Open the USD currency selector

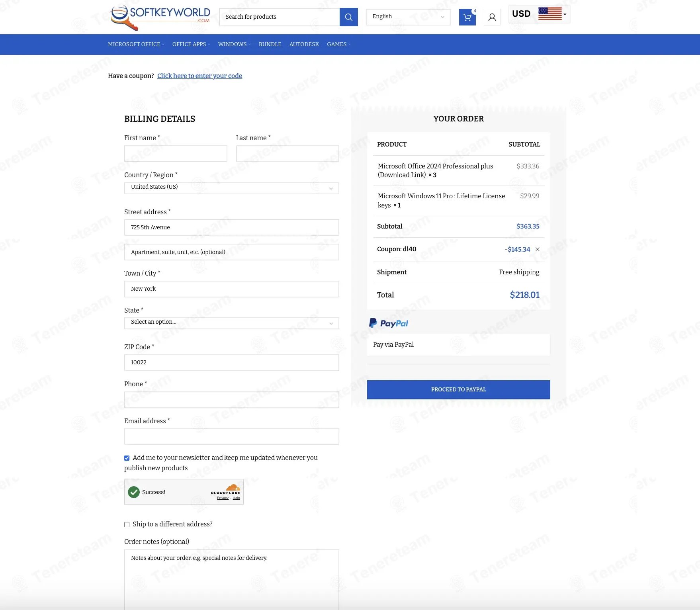[x=539, y=14]
